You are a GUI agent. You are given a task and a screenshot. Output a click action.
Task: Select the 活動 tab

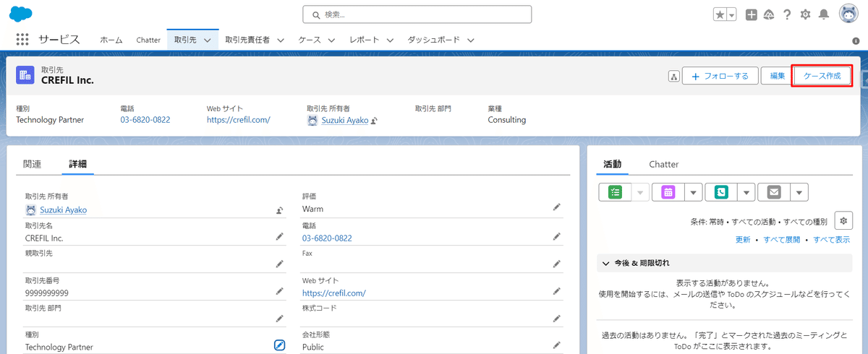[613, 165]
